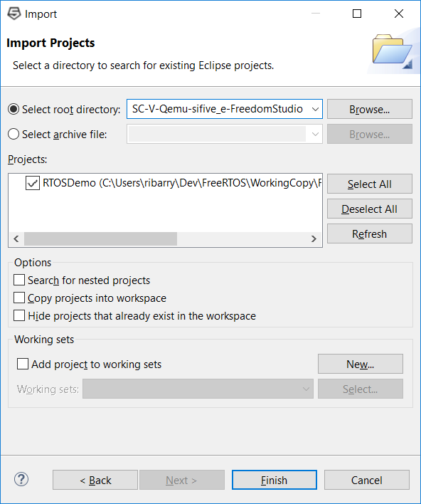The image size is (421, 504).
Task: Click the Freedom Studio icon in title bar
Action: click(14, 14)
